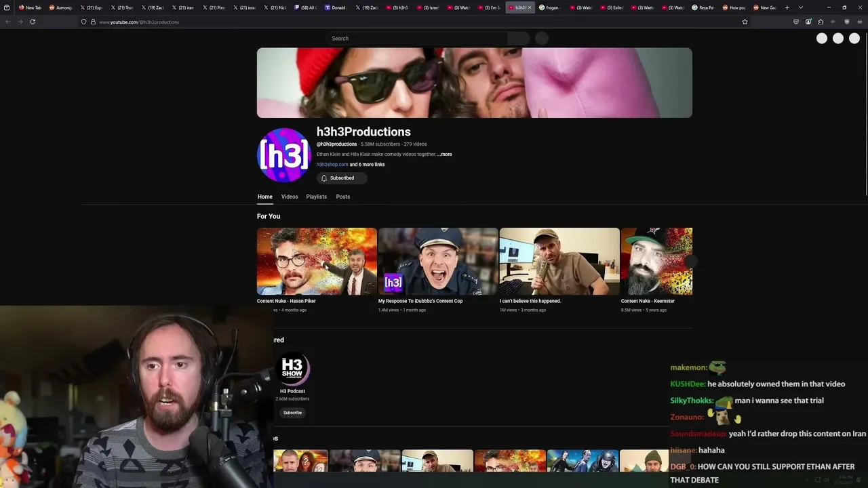Click the H3 Podcast channel logo
The width and height of the screenshot is (868, 488).
coord(292,367)
